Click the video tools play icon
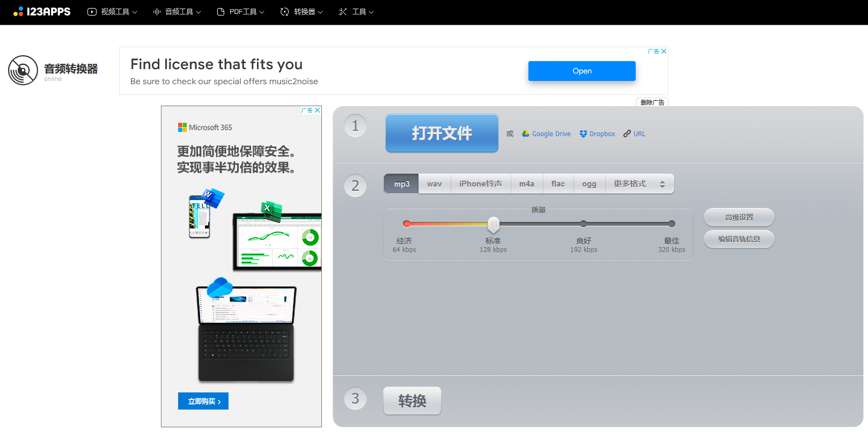Viewport: 868px width, 438px height. coord(92,12)
